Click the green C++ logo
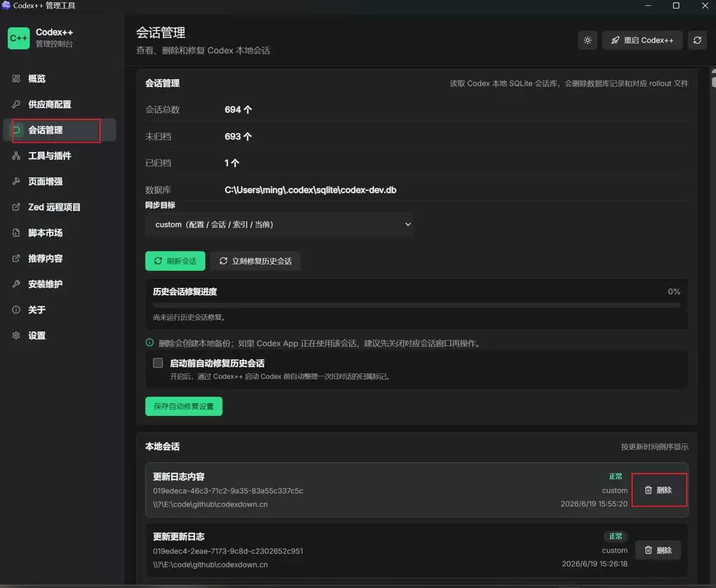The image size is (716, 588). (x=18, y=38)
